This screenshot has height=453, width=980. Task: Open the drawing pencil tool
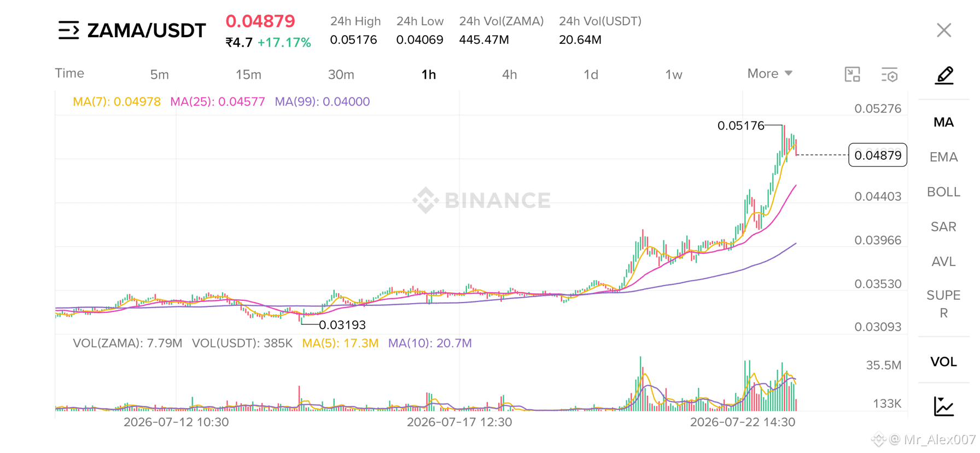pos(944,75)
